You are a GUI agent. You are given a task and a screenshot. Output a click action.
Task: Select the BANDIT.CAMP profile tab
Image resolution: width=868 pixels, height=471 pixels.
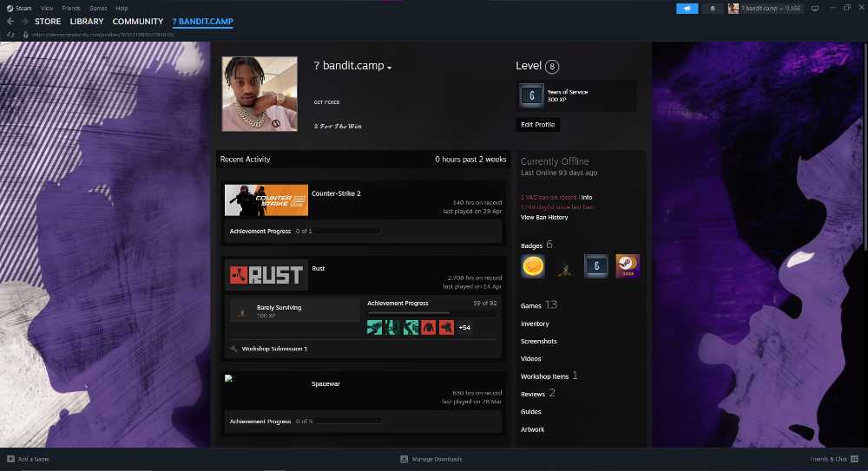click(x=202, y=21)
